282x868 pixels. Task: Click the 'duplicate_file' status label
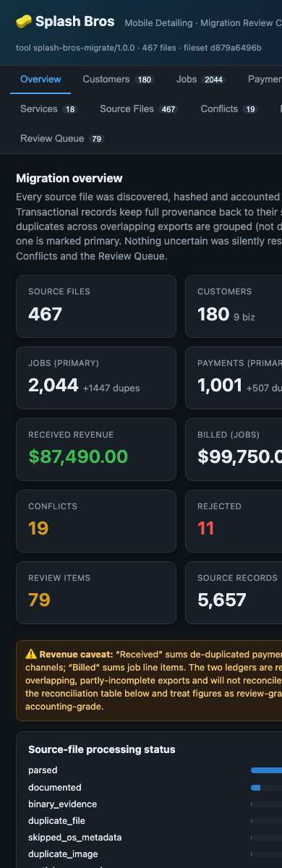pyautogui.click(x=57, y=820)
